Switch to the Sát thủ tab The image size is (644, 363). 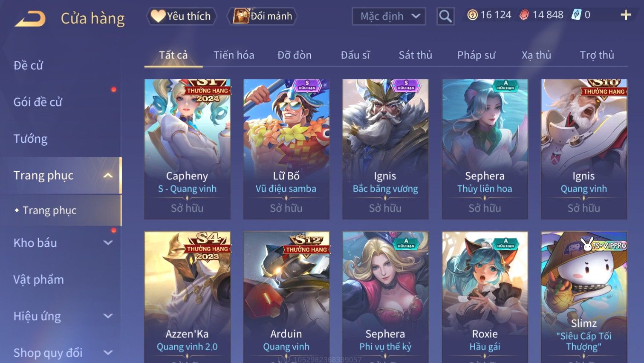tap(415, 55)
